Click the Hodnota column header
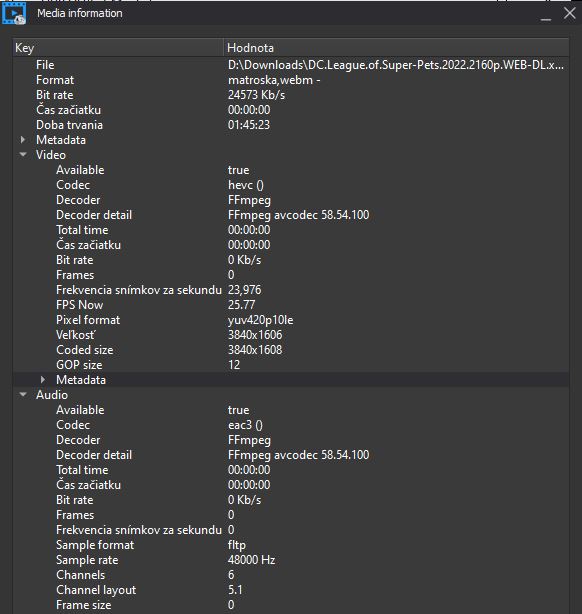The width and height of the screenshot is (582, 614). [x=396, y=48]
